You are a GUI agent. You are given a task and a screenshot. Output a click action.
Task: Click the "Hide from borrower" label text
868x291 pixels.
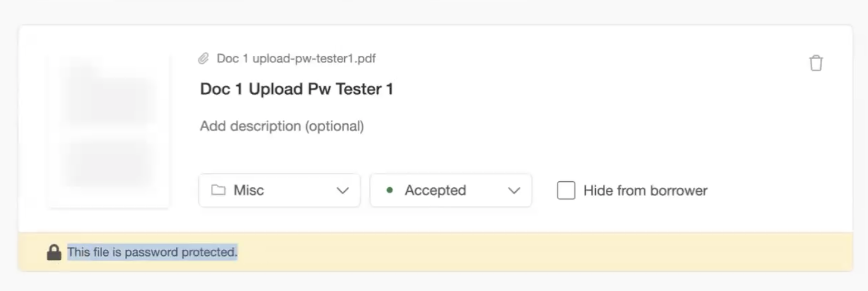pyautogui.click(x=645, y=191)
